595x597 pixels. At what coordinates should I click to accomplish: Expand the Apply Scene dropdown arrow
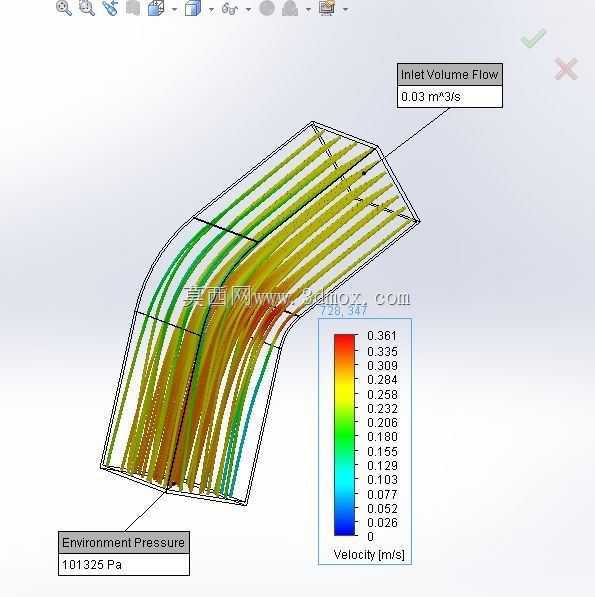pyautogui.click(x=308, y=9)
